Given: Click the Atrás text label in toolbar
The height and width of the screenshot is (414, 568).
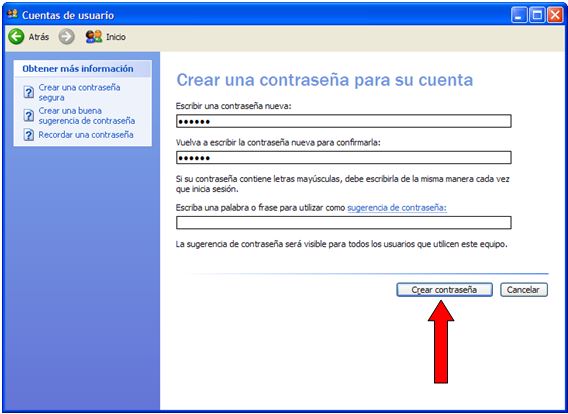Looking at the screenshot, I should [39, 37].
